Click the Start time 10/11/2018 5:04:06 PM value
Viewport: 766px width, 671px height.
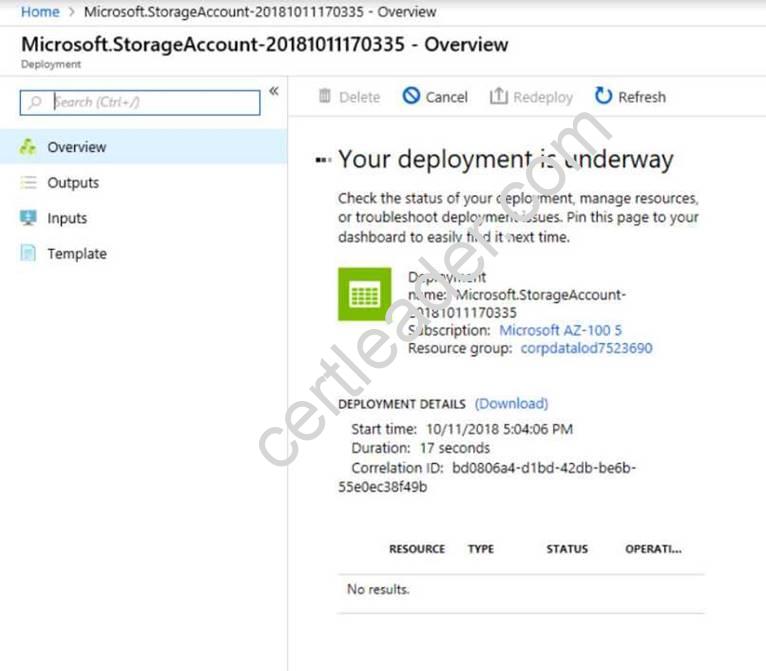[x=499, y=429]
